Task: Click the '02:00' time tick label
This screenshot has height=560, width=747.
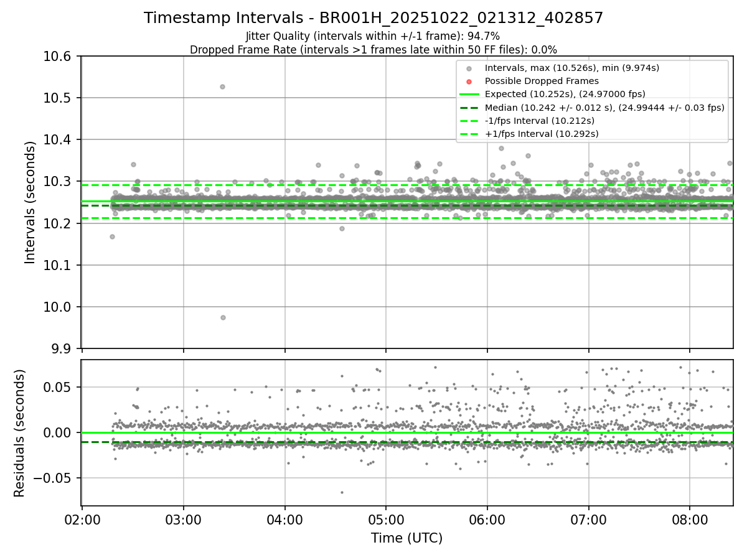Action: (x=82, y=520)
